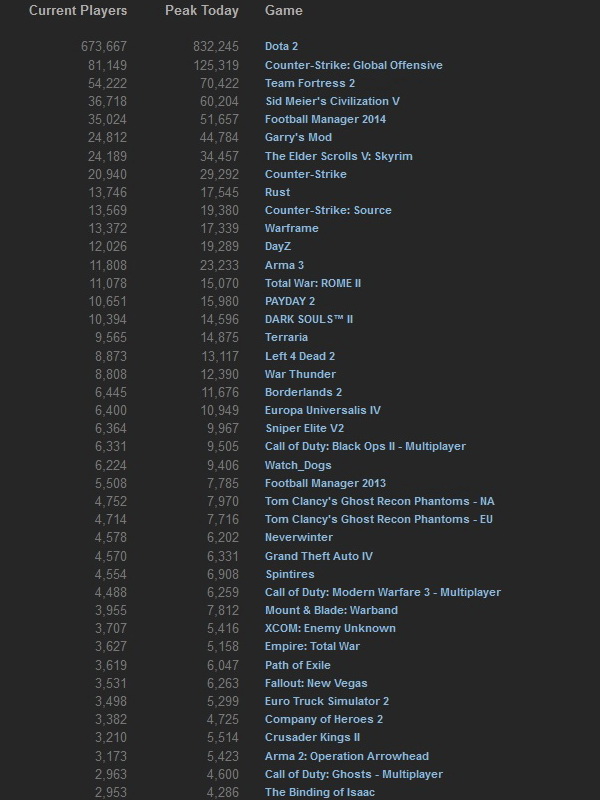
Task: Select peak value 125,319
Action: pyautogui.click(x=215, y=65)
